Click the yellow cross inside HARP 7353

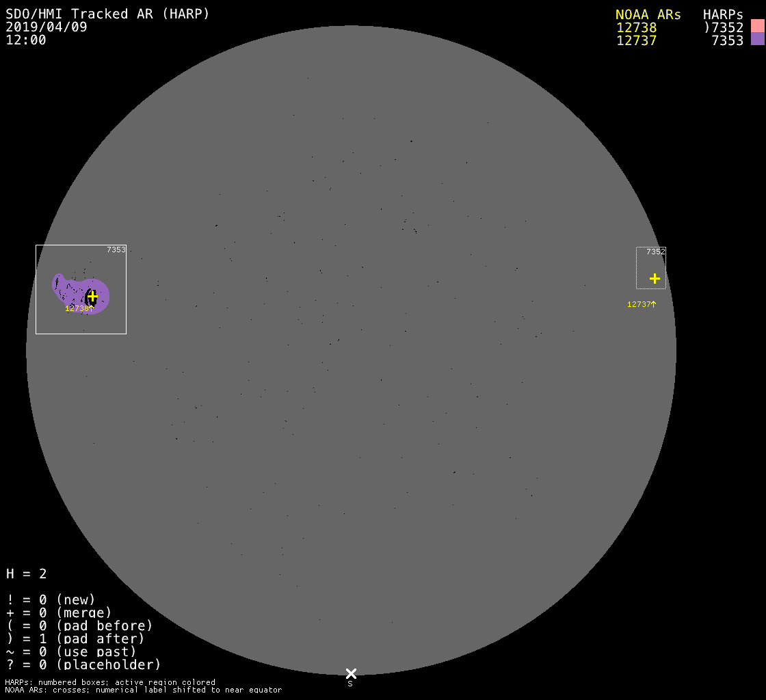point(92,296)
